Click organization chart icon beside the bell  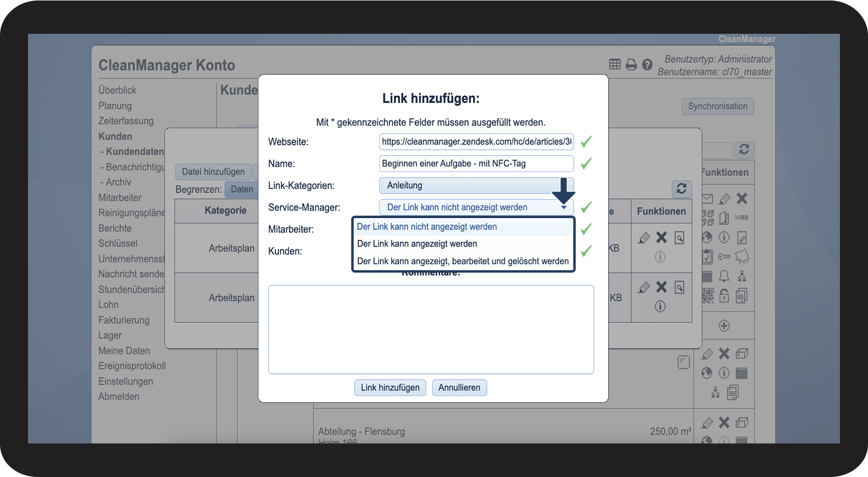[742, 276]
